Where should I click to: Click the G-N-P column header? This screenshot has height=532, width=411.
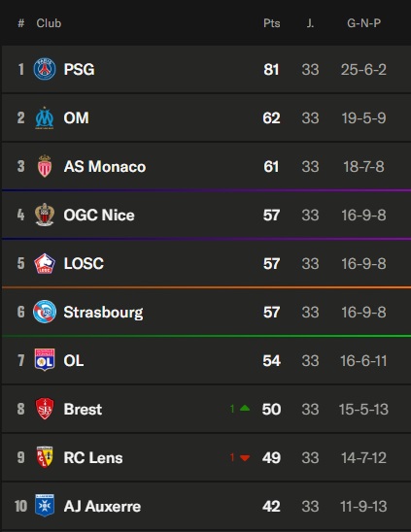(x=363, y=23)
